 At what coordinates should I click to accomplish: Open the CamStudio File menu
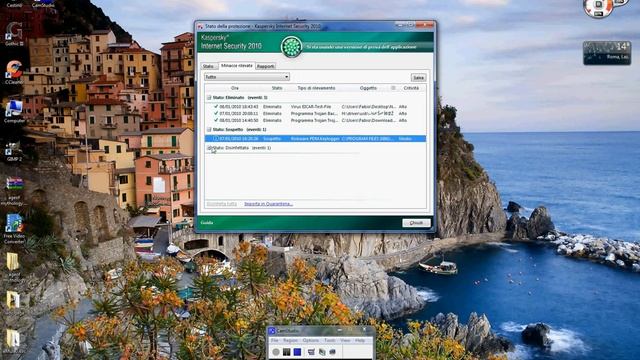click(x=275, y=340)
